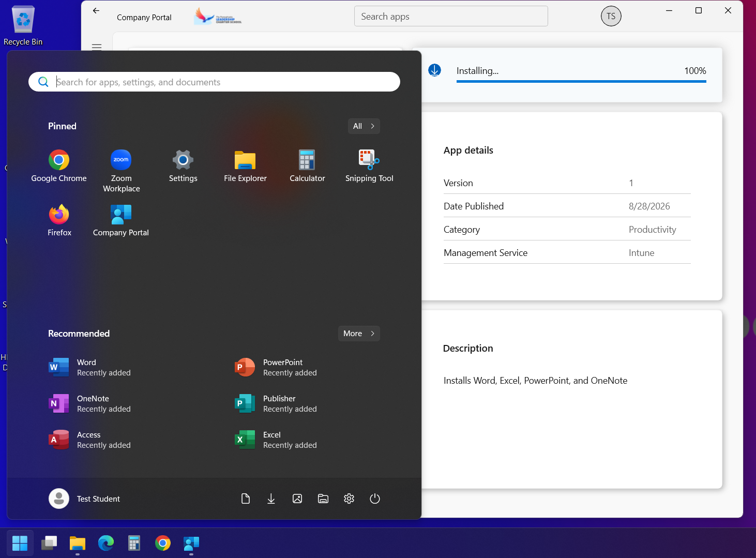Click the Search apps field in Company Portal
The image size is (756, 558).
tap(451, 16)
